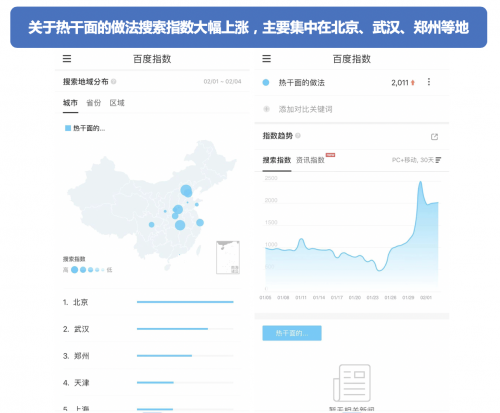Click share icon in 指数趋势 header
Image resolution: width=500 pixels, height=413 pixels.
click(434, 137)
